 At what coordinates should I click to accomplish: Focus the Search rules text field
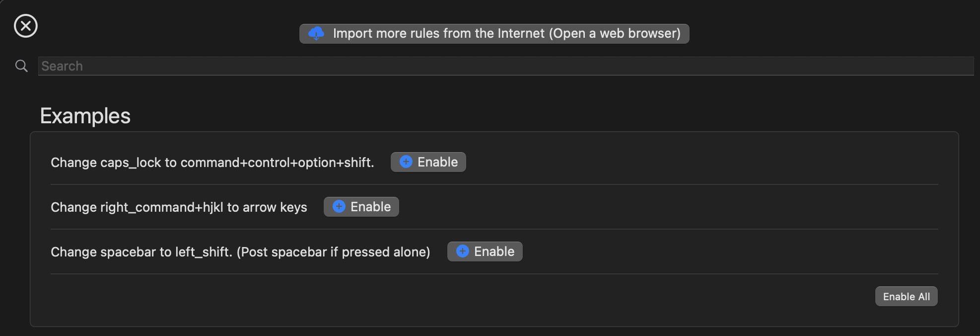point(506,66)
